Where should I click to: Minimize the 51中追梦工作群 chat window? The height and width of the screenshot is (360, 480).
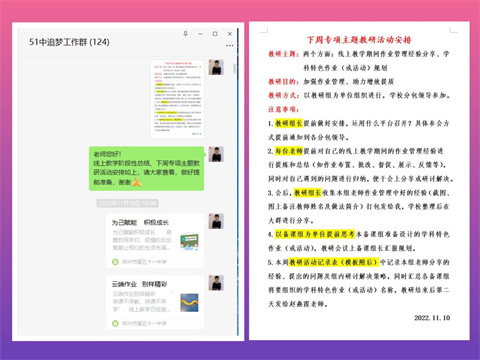(200, 34)
